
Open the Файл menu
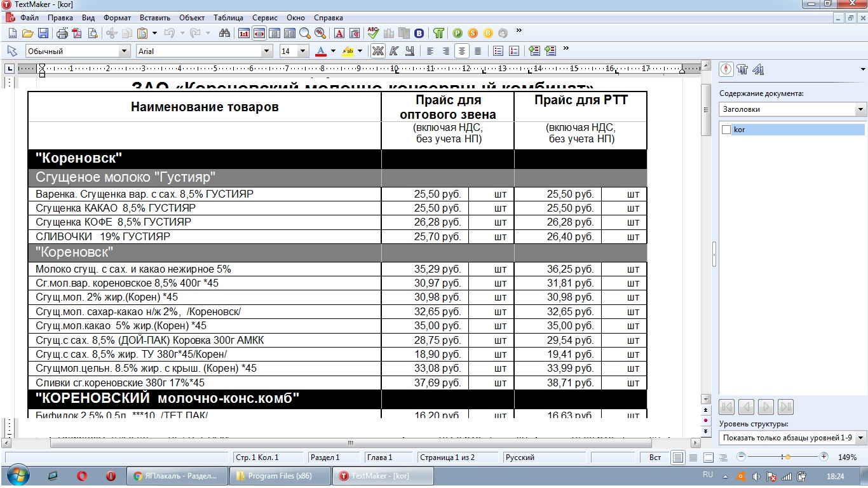[x=29, y=18]
